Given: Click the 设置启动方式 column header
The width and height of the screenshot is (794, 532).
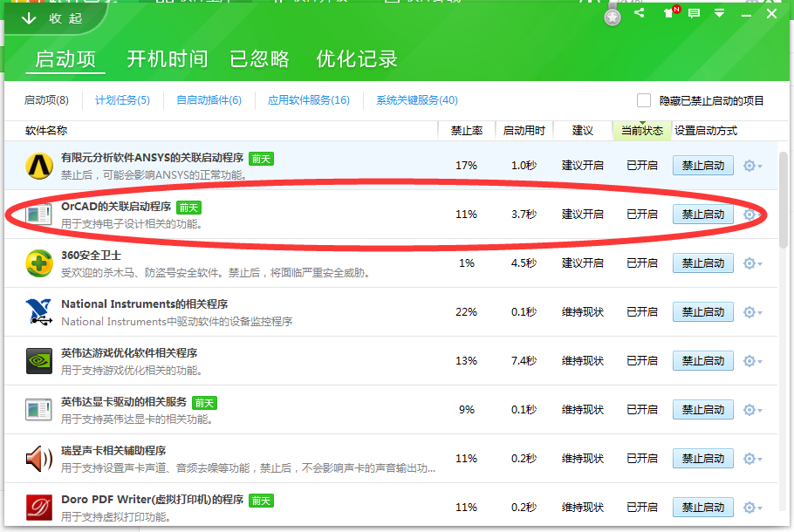Looking at the screenshot, I should 705,131.
